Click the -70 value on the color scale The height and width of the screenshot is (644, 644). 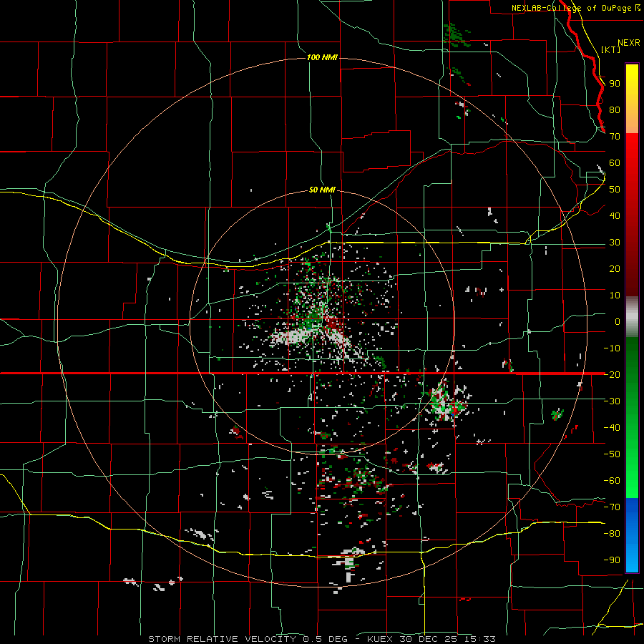click(612, 507)
